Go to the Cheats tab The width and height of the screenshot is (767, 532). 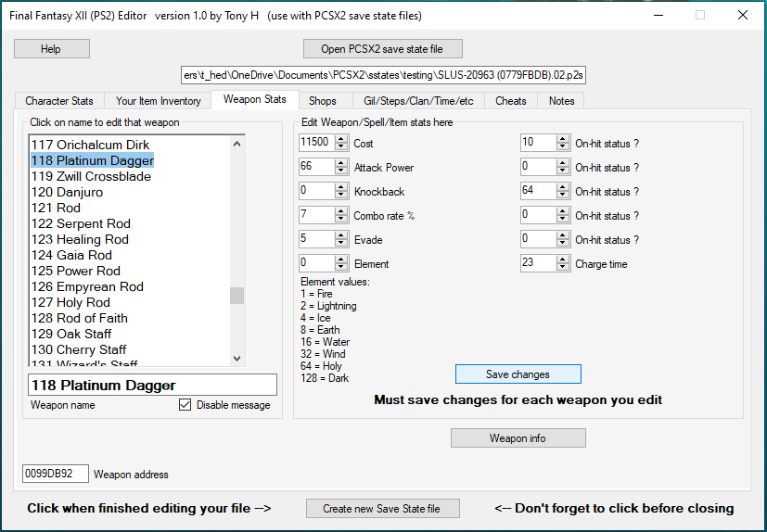510,101
